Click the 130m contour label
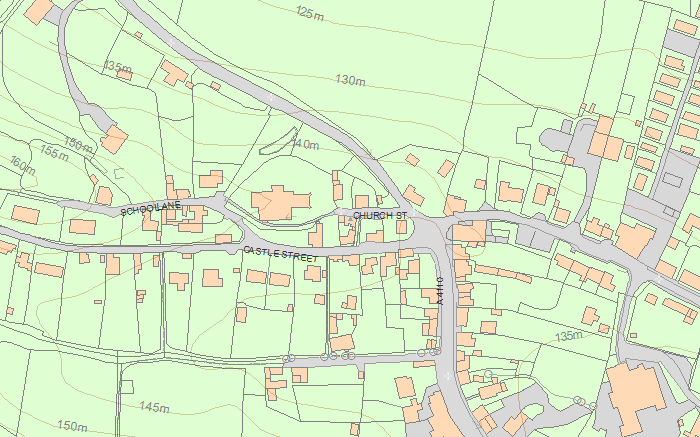The height and width of the screenshot is (437, 700). (350, 80)
